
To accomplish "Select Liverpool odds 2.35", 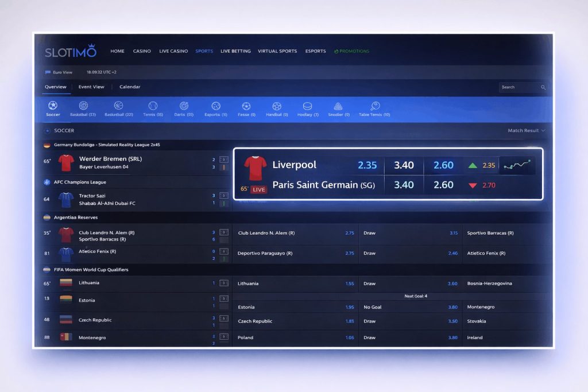I will click(x=367, y=165).
